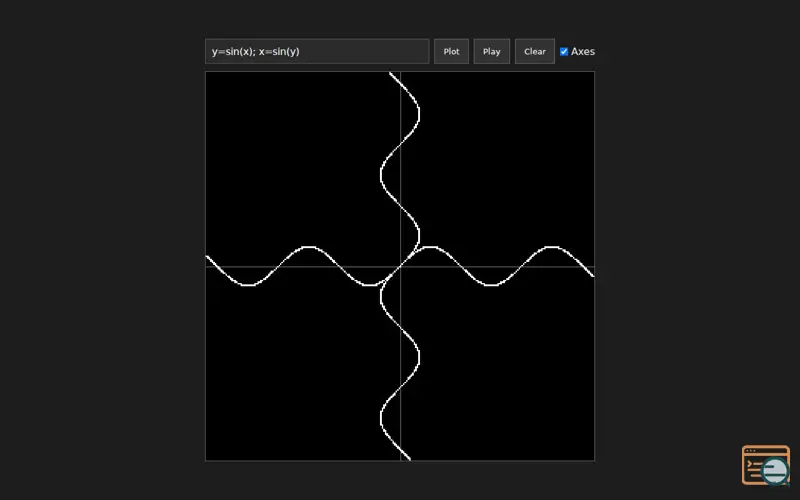Click the topmost right bulge of the vertical curve

[418, 114]
